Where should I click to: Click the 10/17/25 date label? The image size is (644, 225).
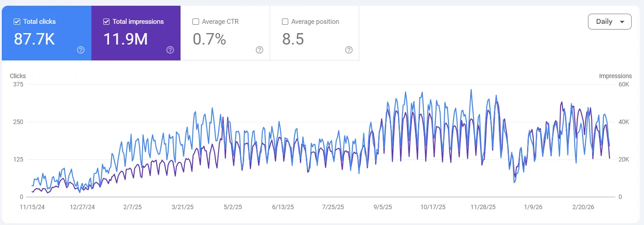point(433,206)
